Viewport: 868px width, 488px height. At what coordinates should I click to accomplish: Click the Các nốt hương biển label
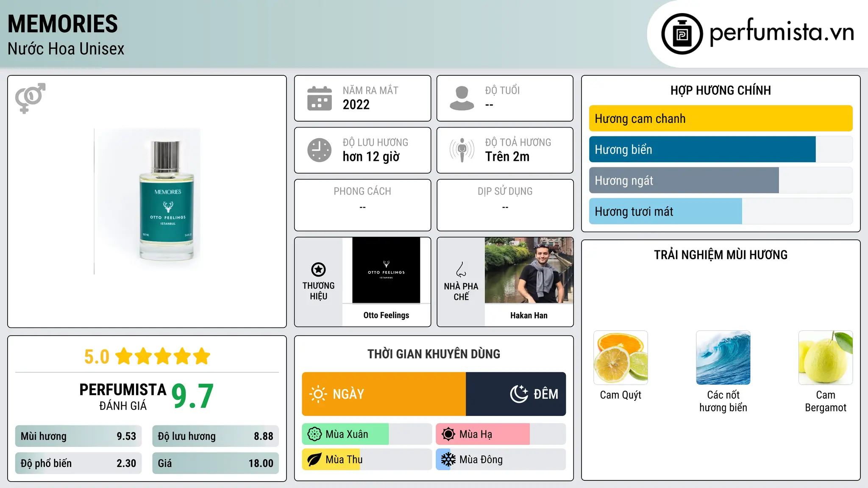723,401
